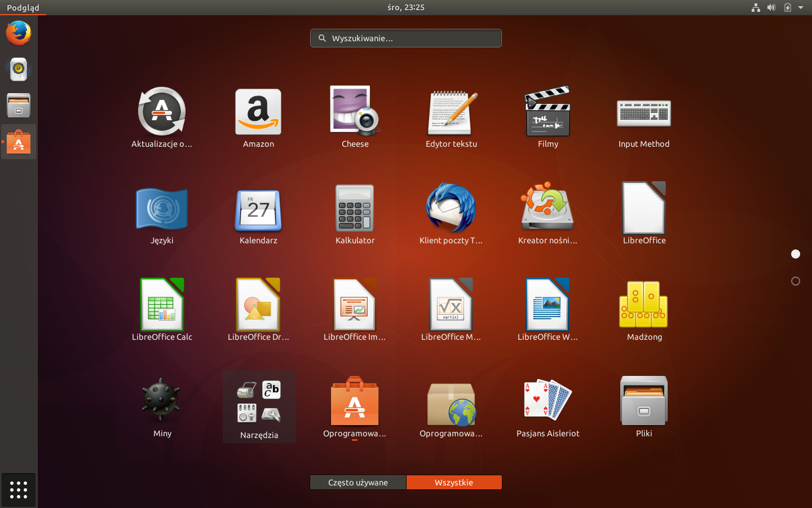812x508 pixels.
Task: Launch Pasjans Aisleriot card game
Action: 548,407
